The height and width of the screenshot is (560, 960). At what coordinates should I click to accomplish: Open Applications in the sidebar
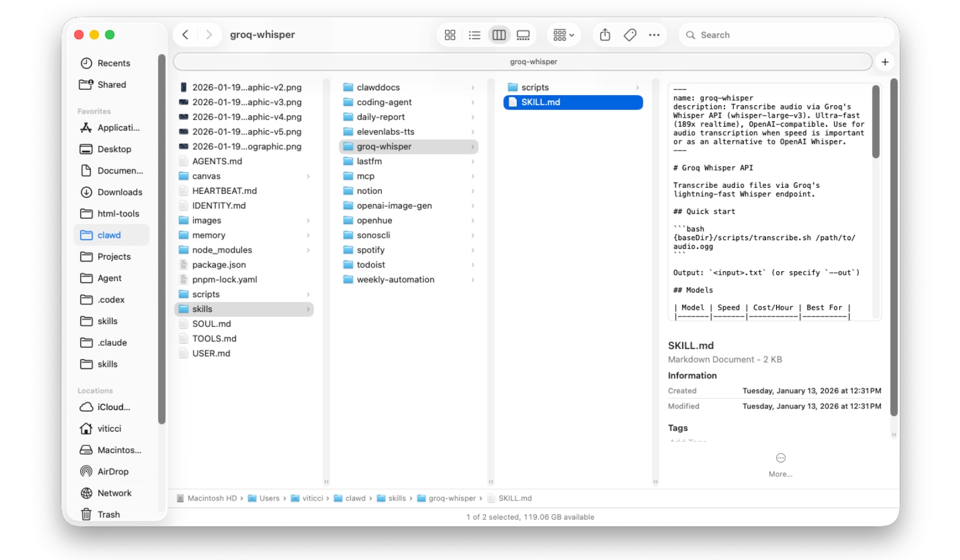(x=113, y=128)
